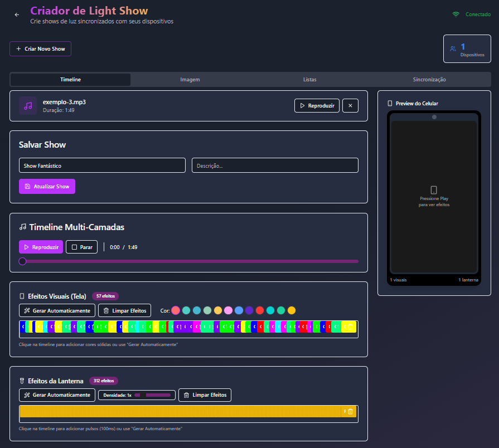Image resolution: width=499 pixels, height=448 pixels.
Task: Click the "1 Dispositivos" counter card
Action: (x=467, y=48)
